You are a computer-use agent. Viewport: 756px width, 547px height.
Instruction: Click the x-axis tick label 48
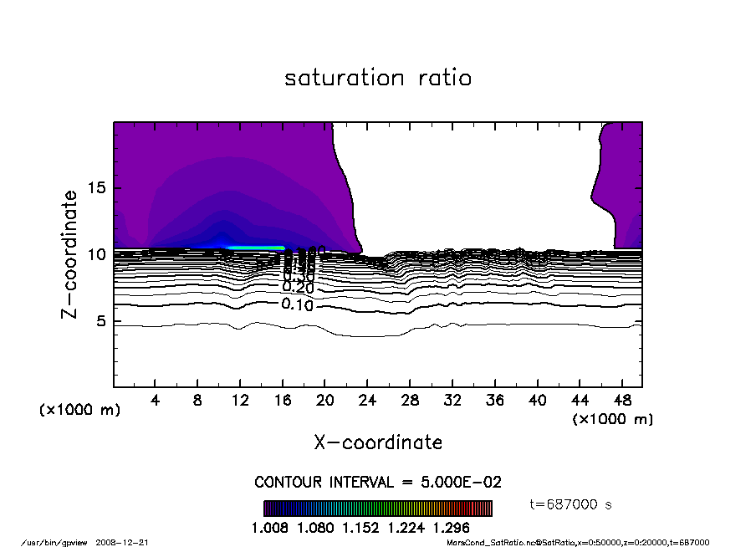(621, 401)
